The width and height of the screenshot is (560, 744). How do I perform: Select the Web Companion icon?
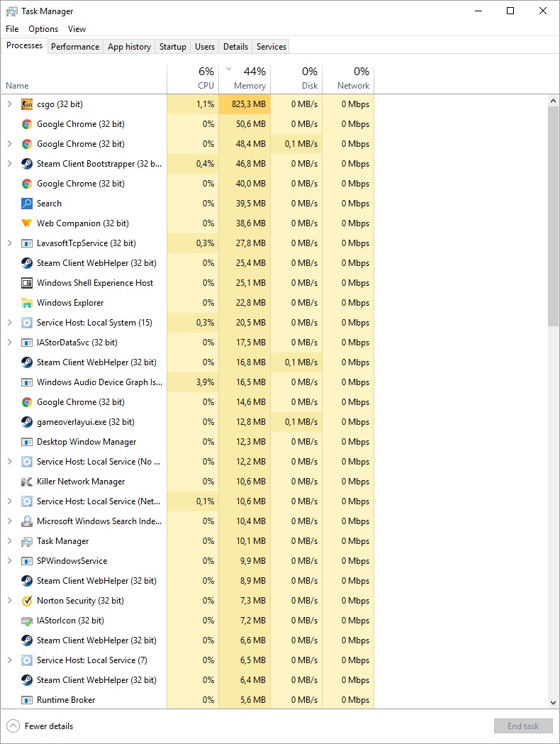coord(27,223)
